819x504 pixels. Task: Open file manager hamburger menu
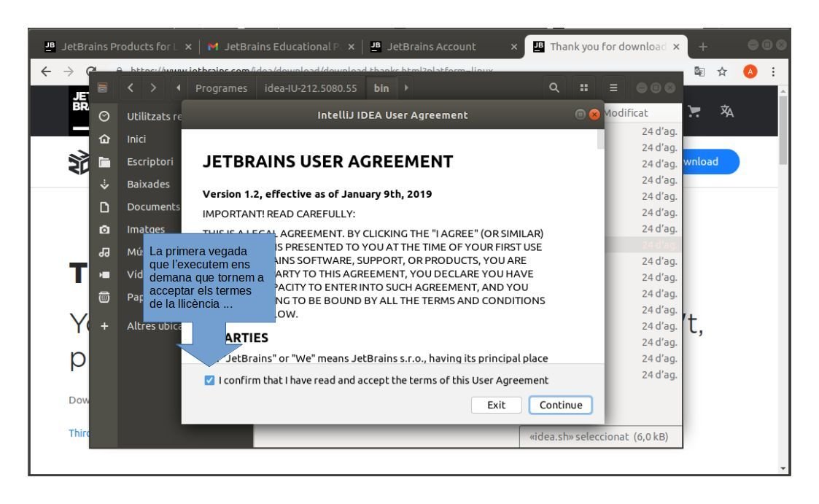(x=614, y=88)
